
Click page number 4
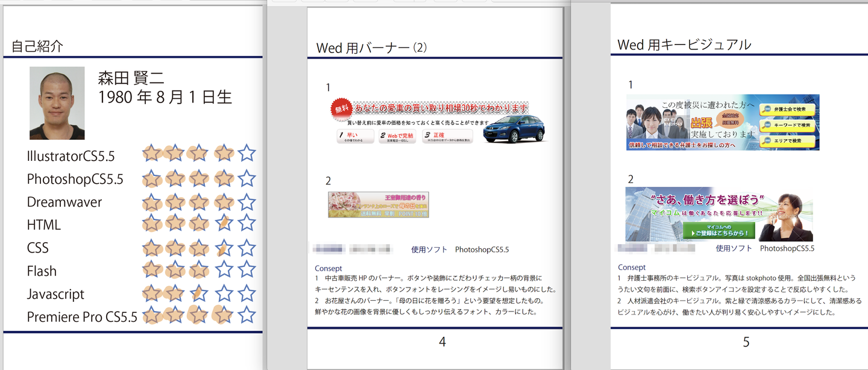click(442, 342)
